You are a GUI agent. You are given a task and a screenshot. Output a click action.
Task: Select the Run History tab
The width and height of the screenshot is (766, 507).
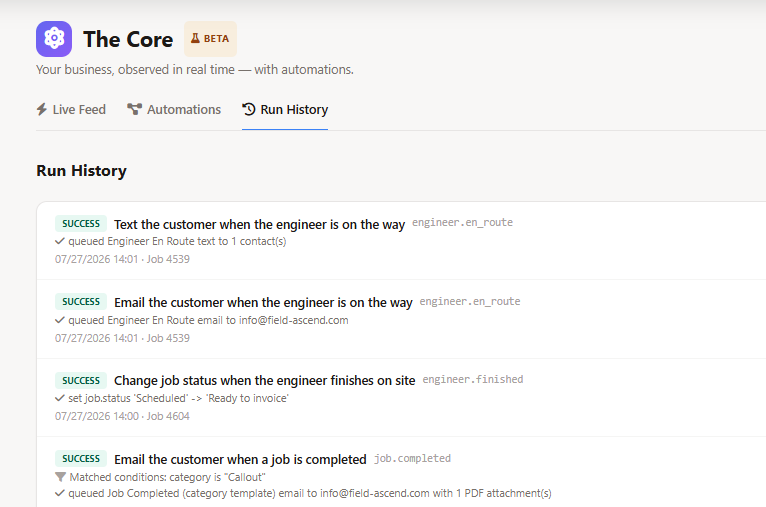[x=285, y=109]
